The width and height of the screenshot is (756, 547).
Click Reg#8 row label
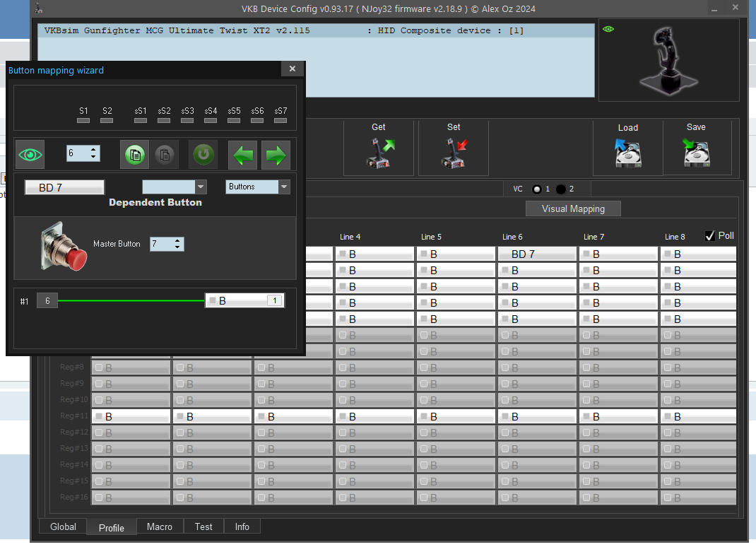tap(72, 367)
